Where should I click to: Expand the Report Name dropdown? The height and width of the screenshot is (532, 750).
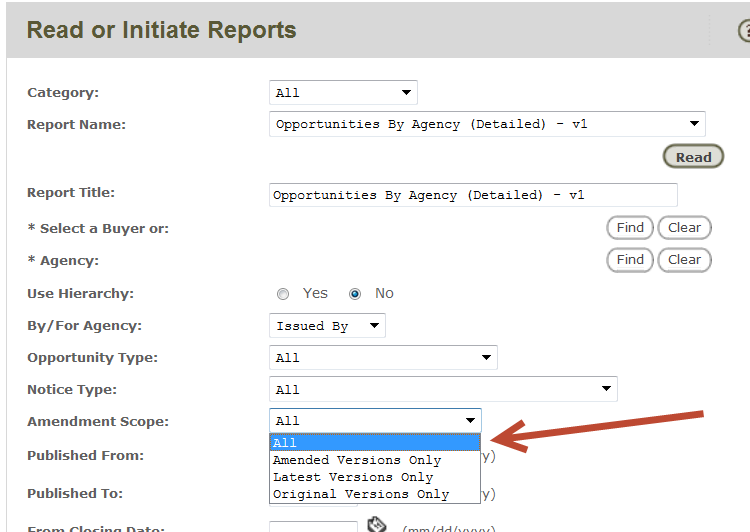tap(487, 125)
